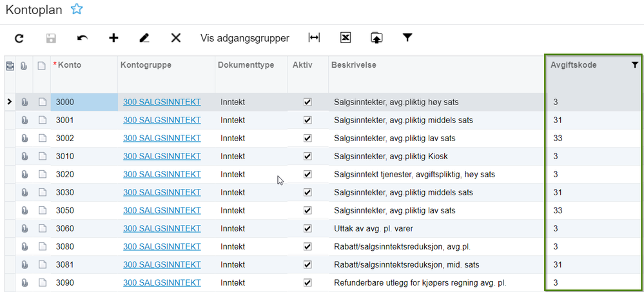Add a new row with plus icon
This screenshot has height=292, width=644.
pos(113,38)
